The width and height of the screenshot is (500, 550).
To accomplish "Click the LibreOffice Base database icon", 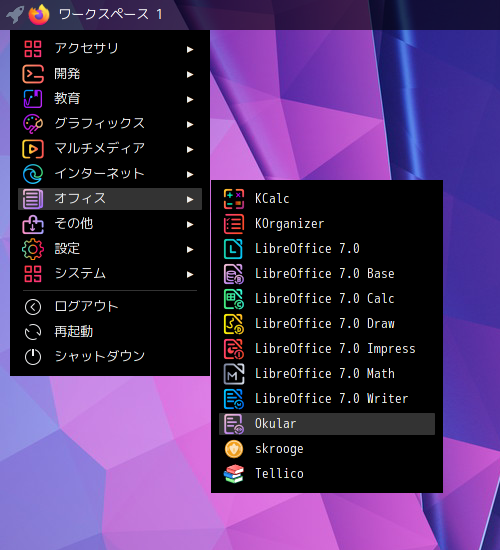I will pyautogui.click(x=234, y=274).
